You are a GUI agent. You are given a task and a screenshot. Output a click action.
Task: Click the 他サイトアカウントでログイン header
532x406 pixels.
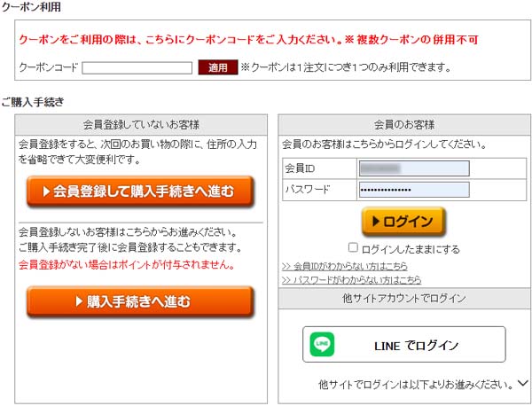tap(404, 299)
